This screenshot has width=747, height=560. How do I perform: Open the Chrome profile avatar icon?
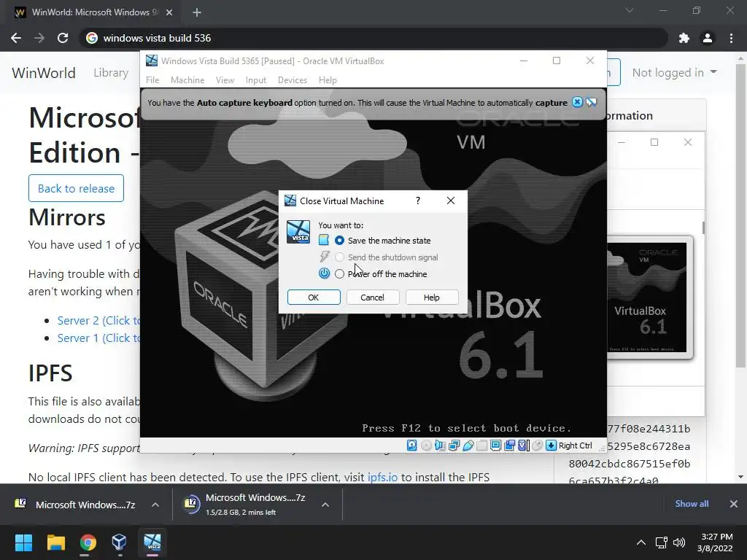[708, 38]
